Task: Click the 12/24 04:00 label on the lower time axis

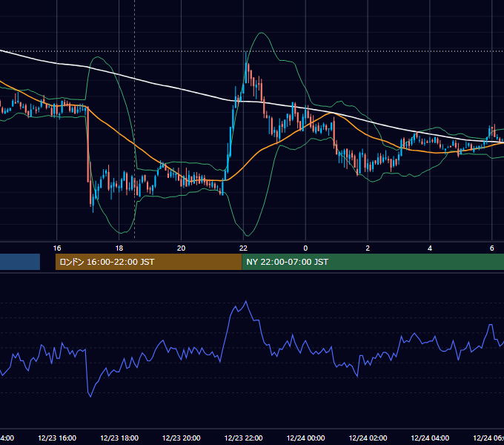Action: pos(430,438)
